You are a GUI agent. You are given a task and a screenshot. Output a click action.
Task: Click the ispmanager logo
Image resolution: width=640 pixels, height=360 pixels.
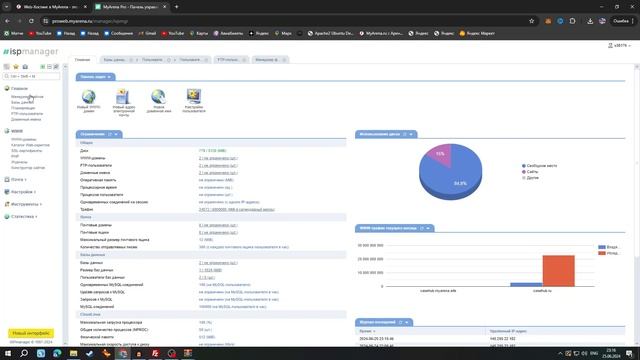pos(31,51)
